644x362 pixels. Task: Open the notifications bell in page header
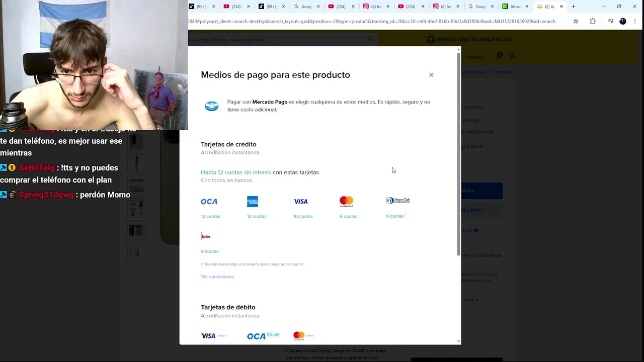point(499,56)
